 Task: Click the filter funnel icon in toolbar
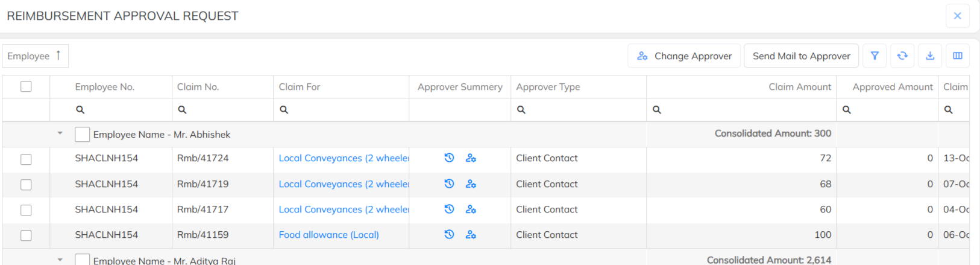[x=875, y=56]
